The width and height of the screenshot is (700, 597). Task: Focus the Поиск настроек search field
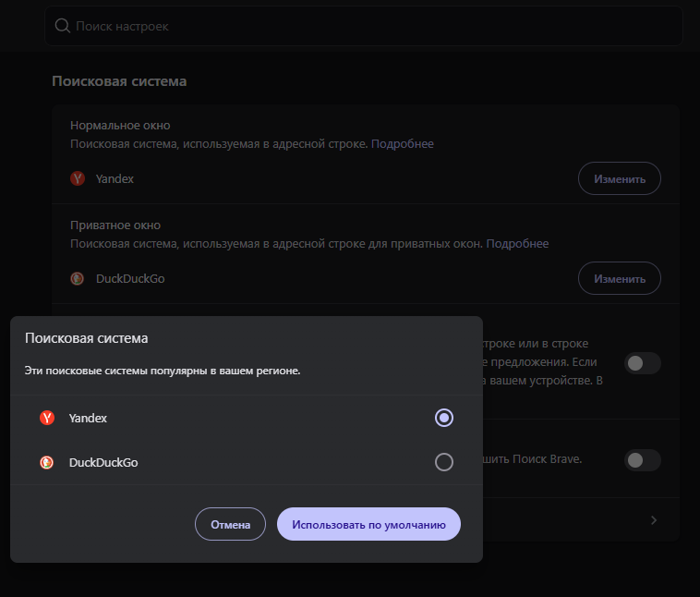364,26
